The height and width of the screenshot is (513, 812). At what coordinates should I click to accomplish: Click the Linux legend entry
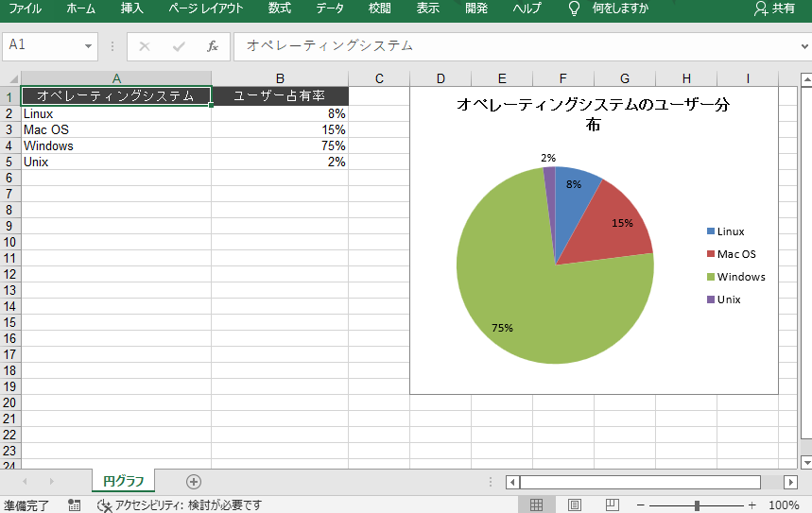726,231
